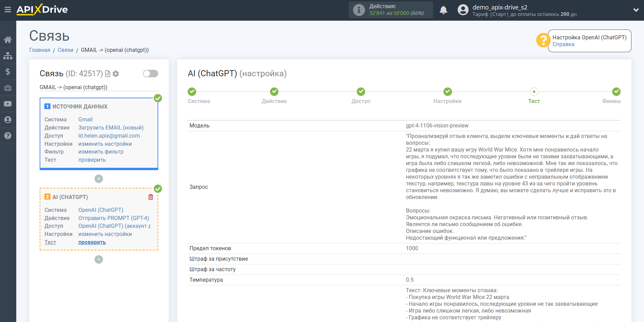The height and width of the screenshot is (322, 644).
Task: Toggle the connection on/off switch
Action: [x=150, y=74]
